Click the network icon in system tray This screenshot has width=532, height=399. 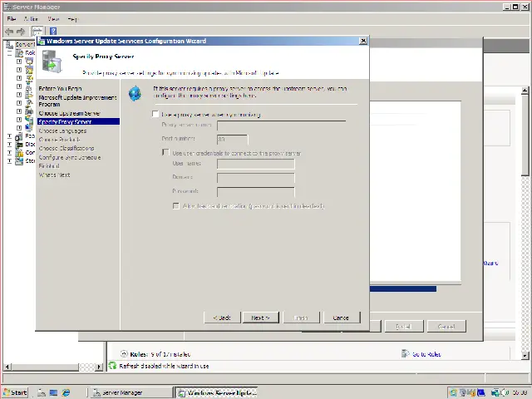coord(495,392)
